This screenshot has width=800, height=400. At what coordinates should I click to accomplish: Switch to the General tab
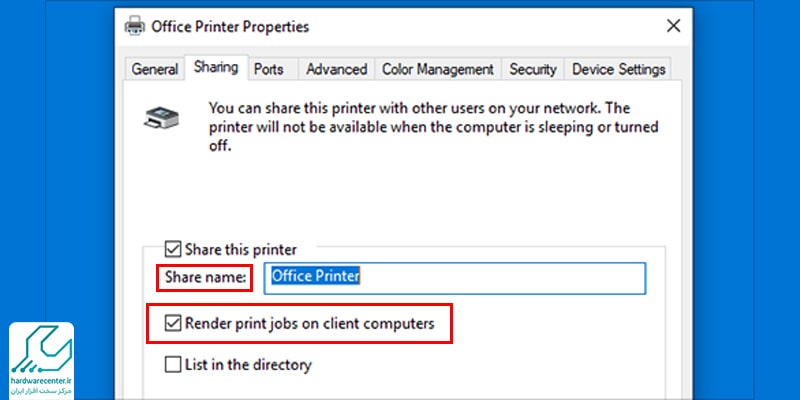point(155,69)
